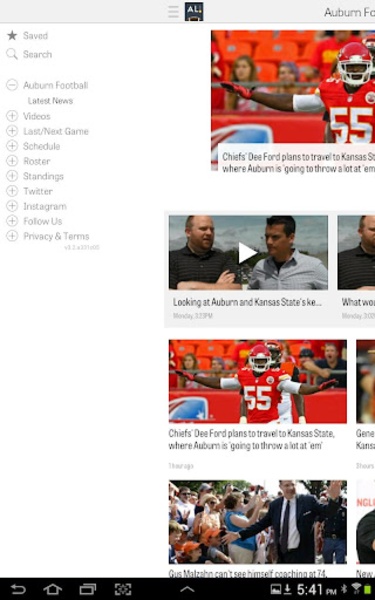Select Latest News under Auburn Football
This screenshot has height=600, width=375.
(50, 101)
